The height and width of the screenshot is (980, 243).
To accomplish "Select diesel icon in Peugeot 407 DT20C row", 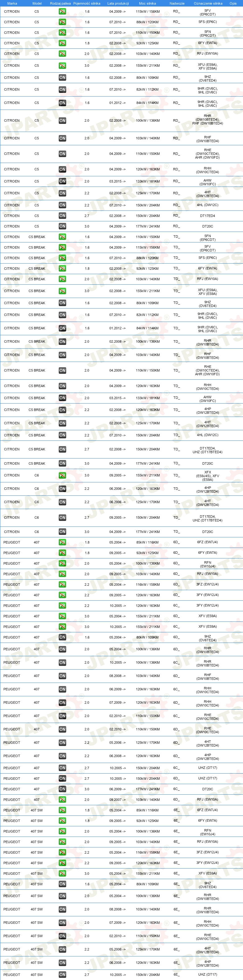I will click(x=62, y=789).
